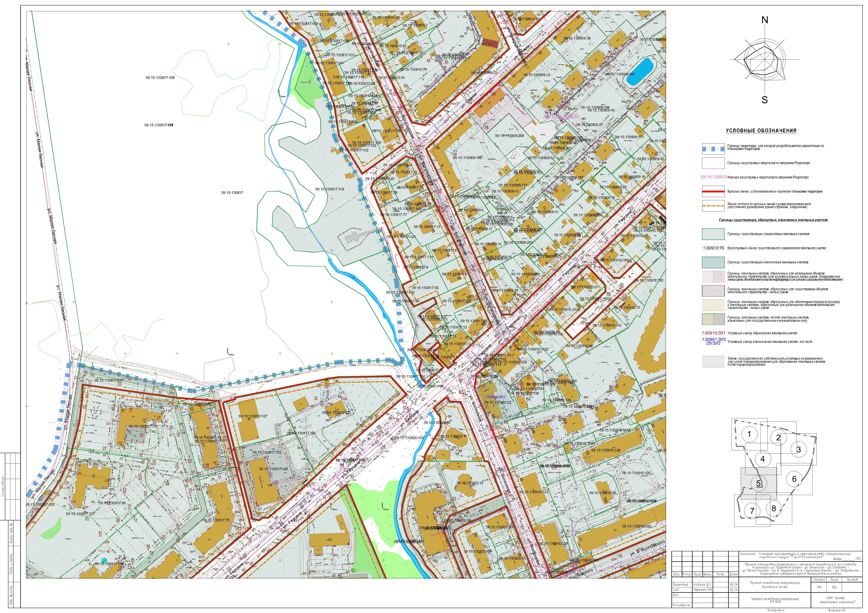Click the red line legend swatch
The image size is (868, 613).
[713, 192]
